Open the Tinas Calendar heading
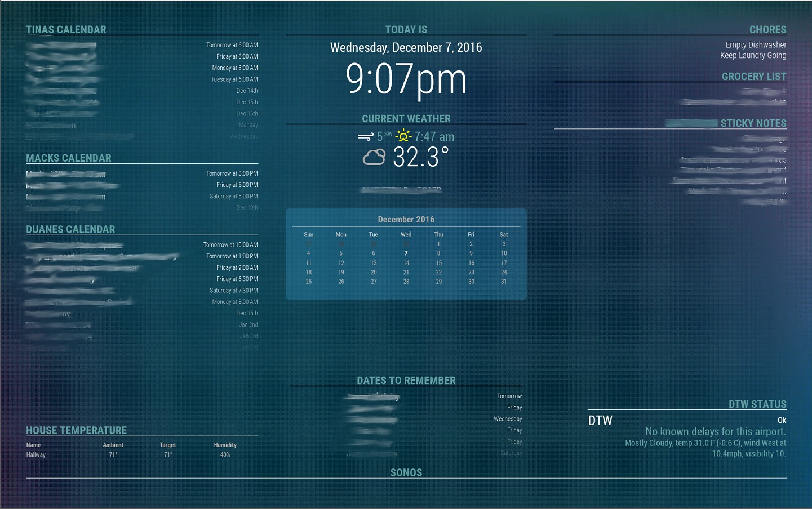 66,30
